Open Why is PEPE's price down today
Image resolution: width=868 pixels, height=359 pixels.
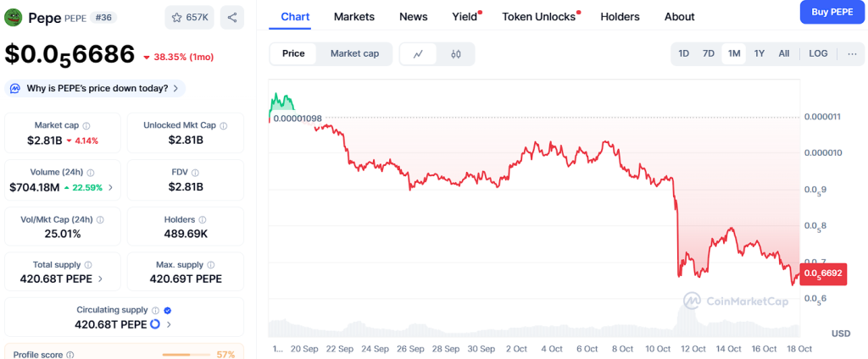(x=95, y=88)
